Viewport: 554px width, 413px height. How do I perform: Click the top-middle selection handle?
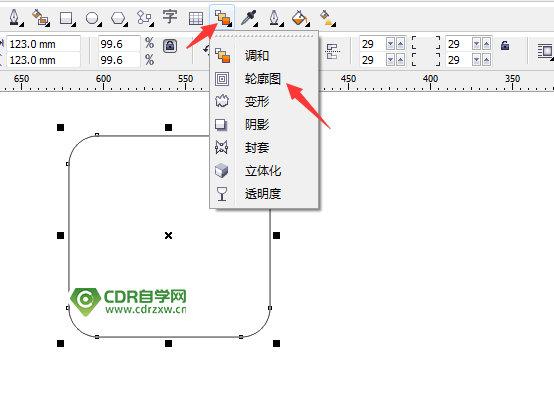tap(169, 128)
